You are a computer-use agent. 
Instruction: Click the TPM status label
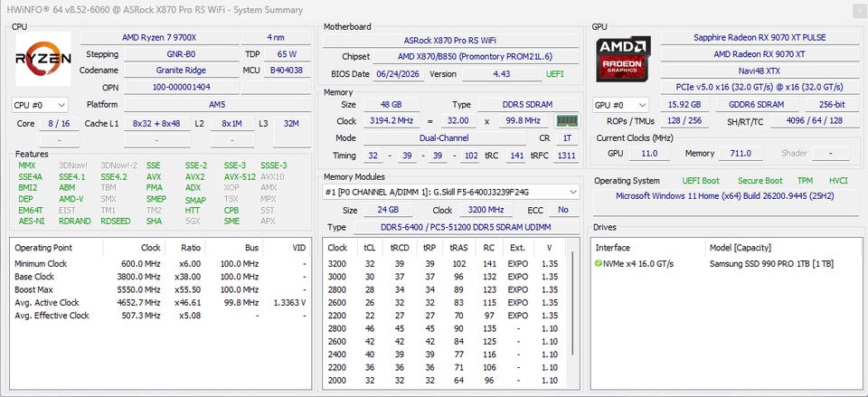click(x=805, y=181)
